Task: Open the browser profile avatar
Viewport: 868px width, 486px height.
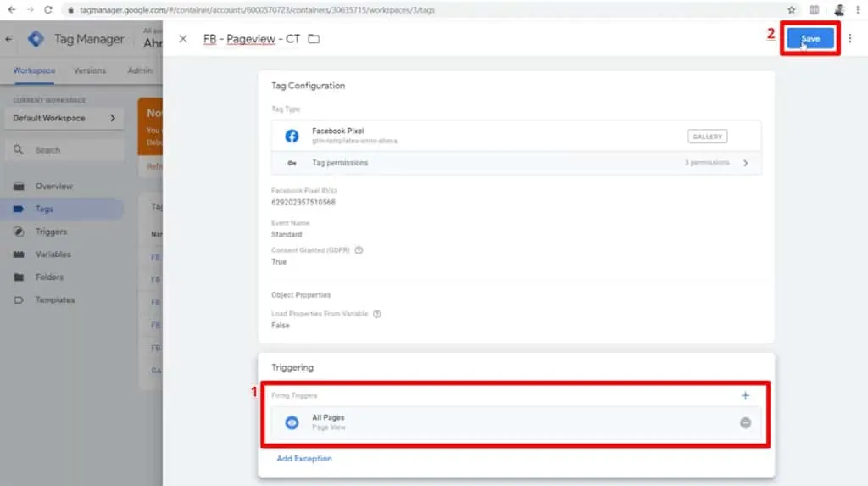Action: (x=839, y=10)
